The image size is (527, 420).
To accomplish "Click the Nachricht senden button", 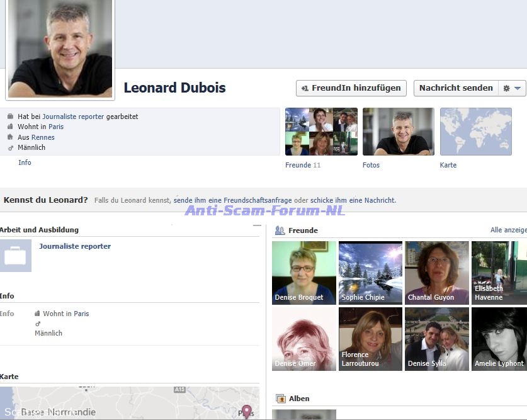I will pyautogui.click(x=456, y=88).
